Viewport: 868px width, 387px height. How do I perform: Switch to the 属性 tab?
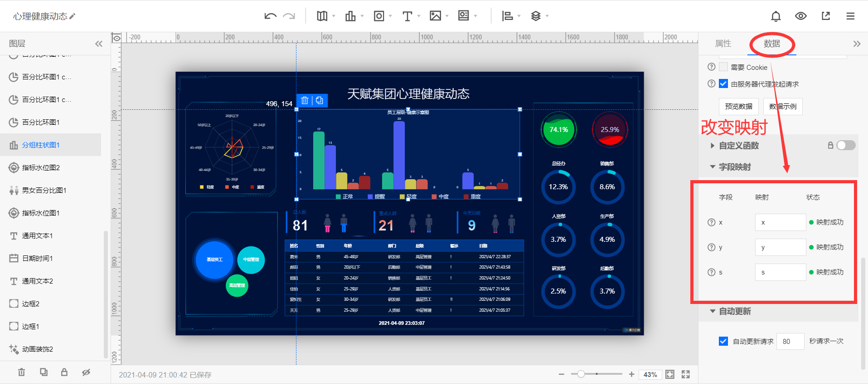(723, 44)
